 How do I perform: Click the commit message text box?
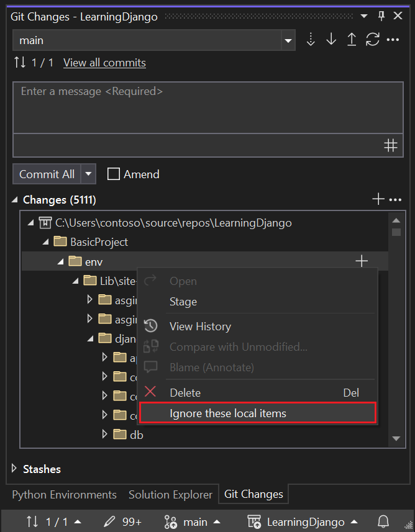(208, 107)
